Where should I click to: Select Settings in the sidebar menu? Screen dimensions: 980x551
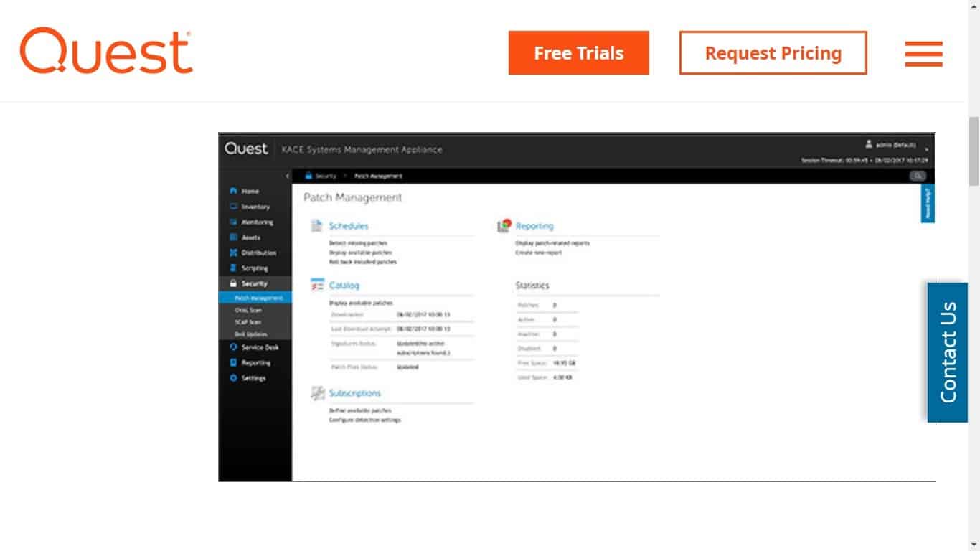point(253,378)
